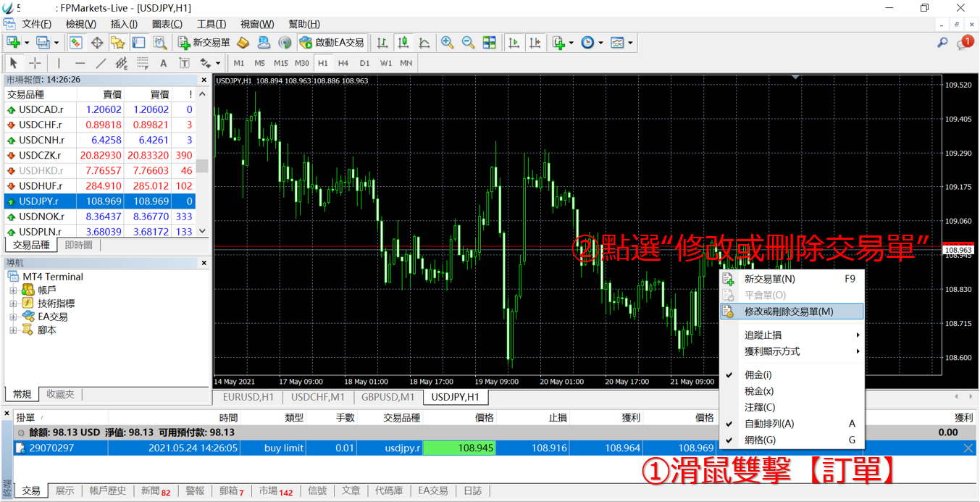Click the zoom out magnifier icon
The image size is (980, 502).
click(x=469, y=43)
